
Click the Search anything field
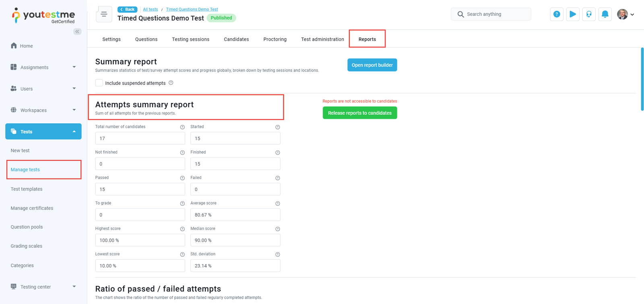point(495,14)
